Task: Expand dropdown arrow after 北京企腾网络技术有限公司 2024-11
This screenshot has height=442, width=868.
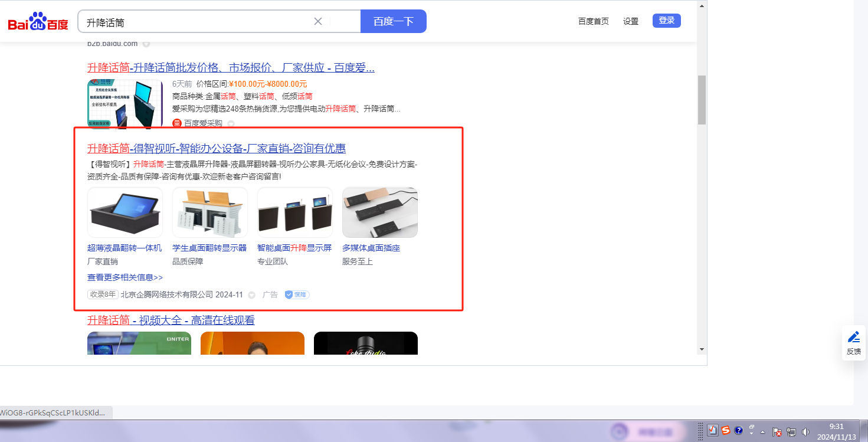Action: (x=251, y=295)
